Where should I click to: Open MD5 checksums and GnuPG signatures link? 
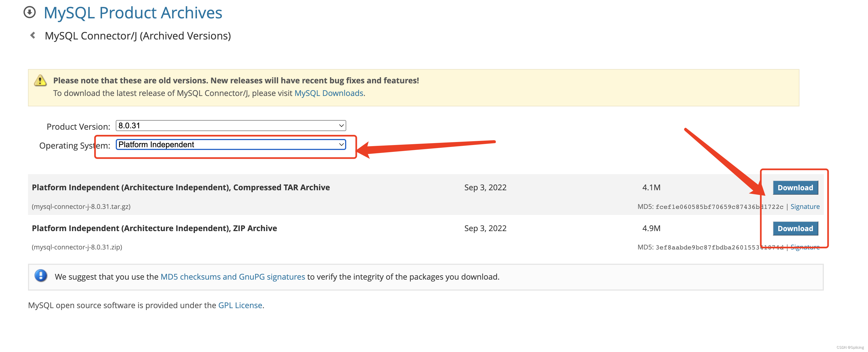tap(233, 277)
